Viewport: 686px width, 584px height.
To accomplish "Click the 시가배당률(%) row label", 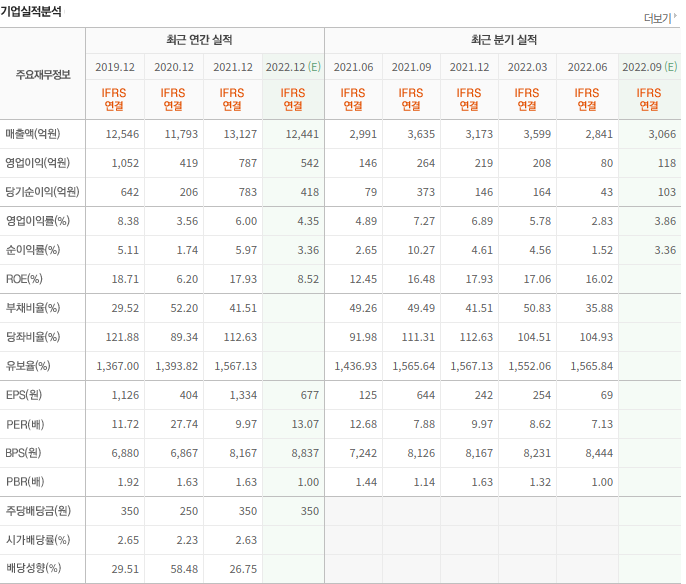I will point(38,540).
